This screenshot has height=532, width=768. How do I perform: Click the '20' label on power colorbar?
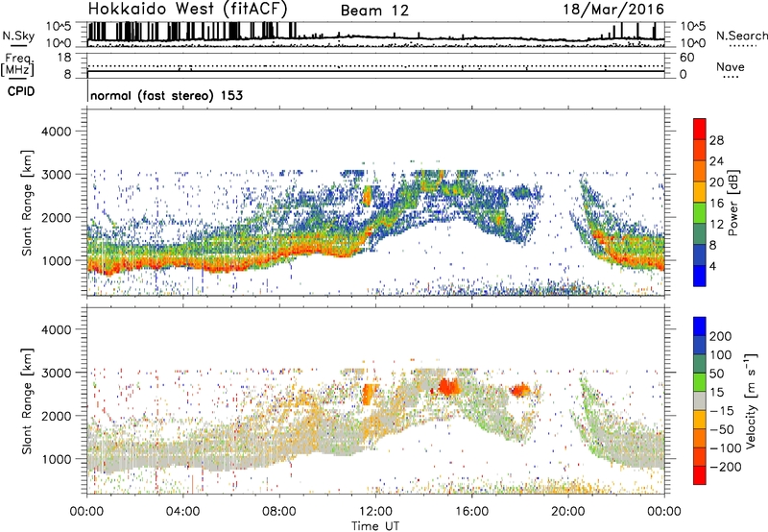pyautogui.click(x=716, y=182)
